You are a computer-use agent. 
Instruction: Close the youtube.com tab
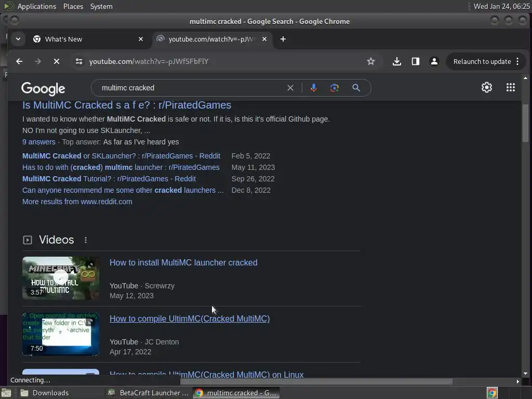264,39
